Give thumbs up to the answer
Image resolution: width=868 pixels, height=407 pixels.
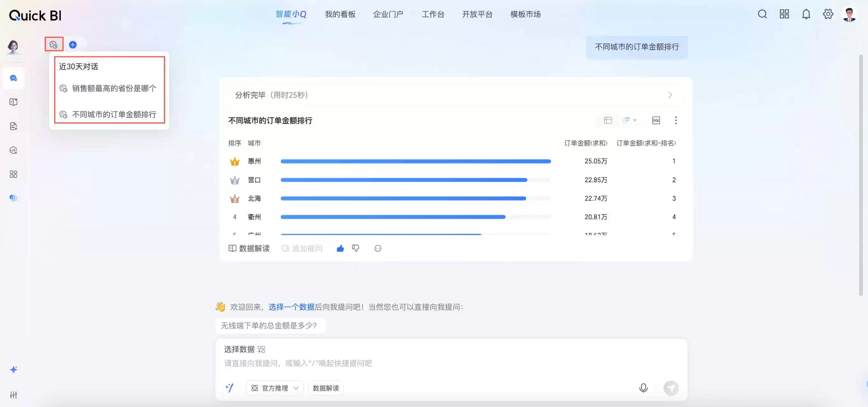pos(340,248)
